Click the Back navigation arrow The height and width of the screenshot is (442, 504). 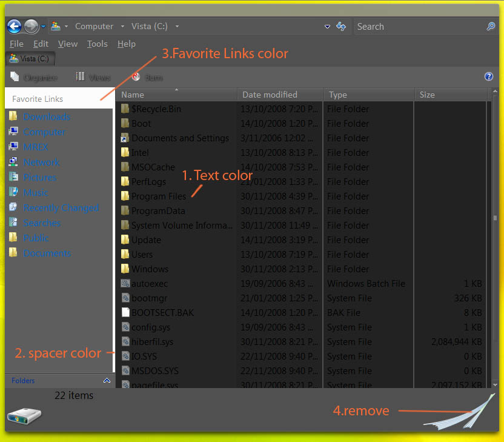tap(14, 26)
